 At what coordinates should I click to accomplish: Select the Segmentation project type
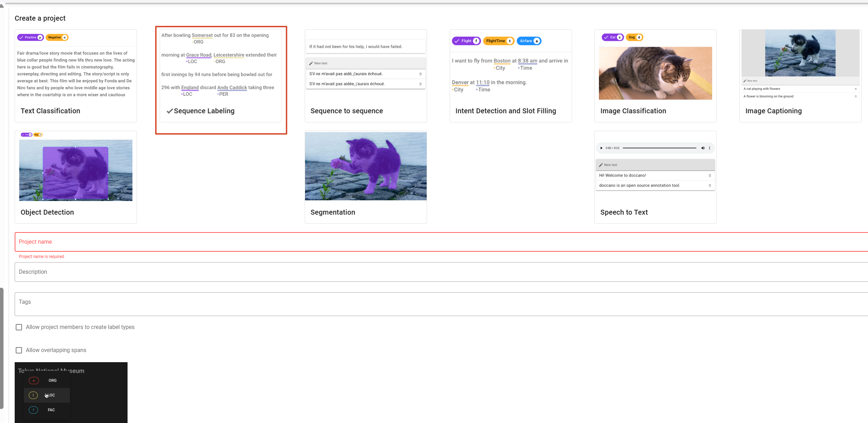(x=366, y=177)
